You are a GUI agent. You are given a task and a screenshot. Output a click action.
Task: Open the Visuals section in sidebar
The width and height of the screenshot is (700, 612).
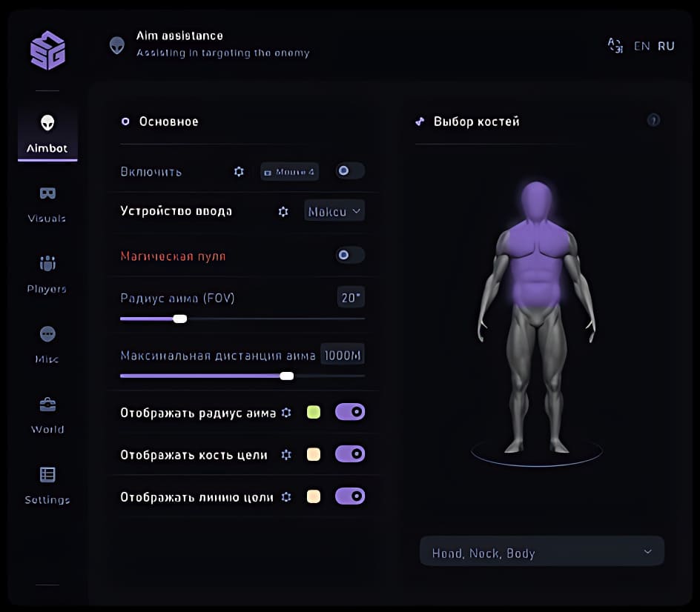47,194
